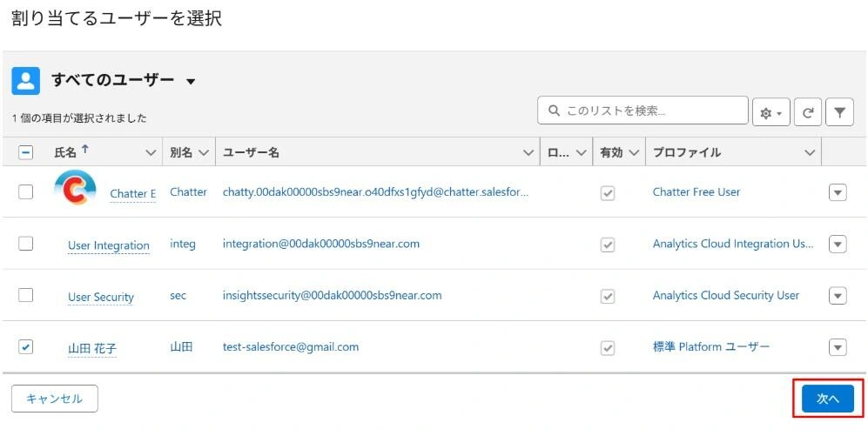
Task: Open the Chatter Expert user link
Action: pyautogui.click(x=133, y=194)
